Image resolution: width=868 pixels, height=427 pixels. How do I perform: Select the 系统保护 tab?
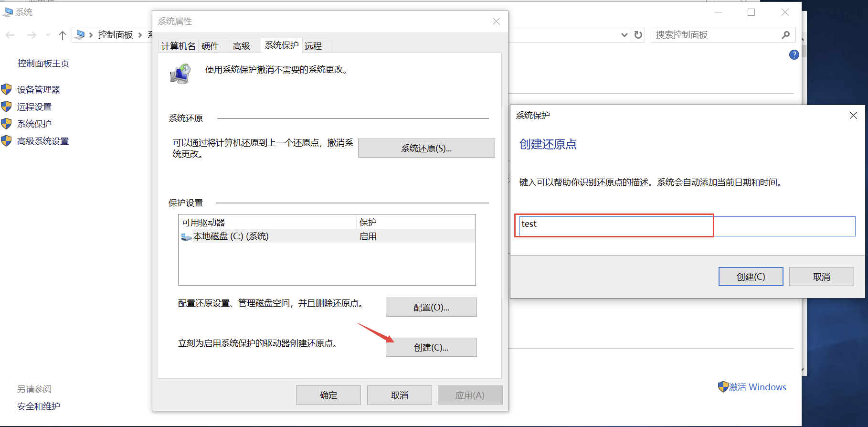282,45
